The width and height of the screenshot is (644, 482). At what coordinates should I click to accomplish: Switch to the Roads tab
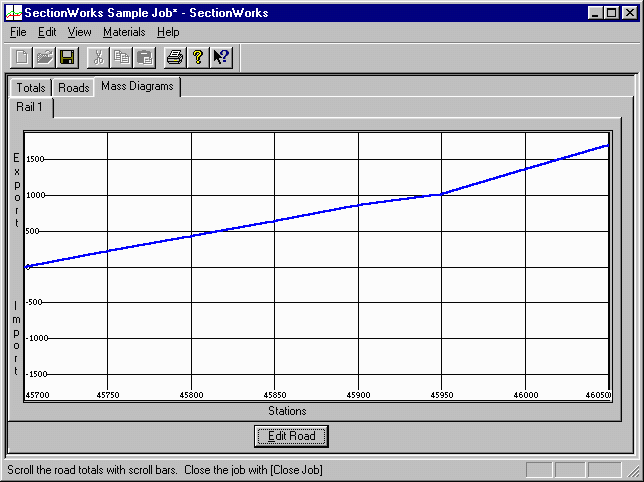74,88
